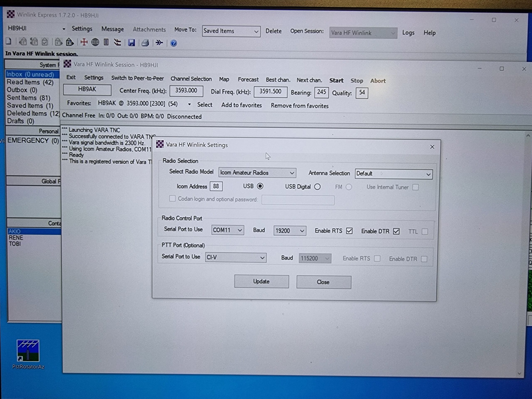Click the greyed forward envelope icon
This screenshot has height=399, width=532.
pos(58,42)
